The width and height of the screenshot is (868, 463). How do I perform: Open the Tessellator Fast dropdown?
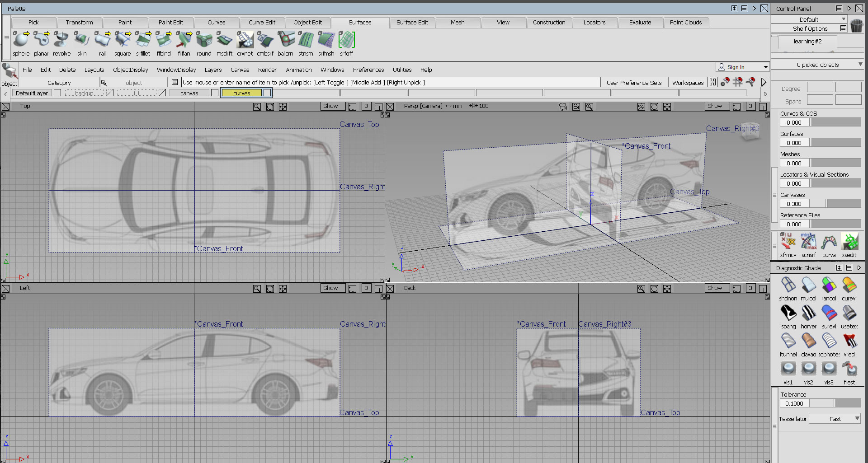[835, 419]
